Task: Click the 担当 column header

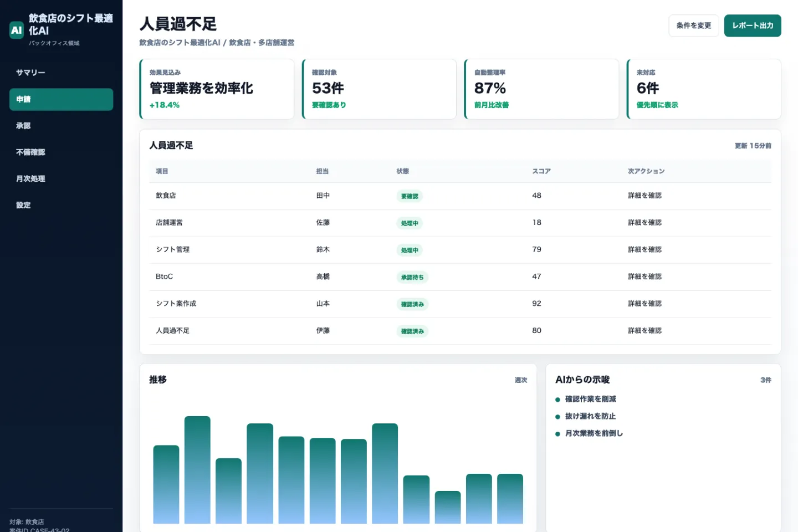Action: 323,171
